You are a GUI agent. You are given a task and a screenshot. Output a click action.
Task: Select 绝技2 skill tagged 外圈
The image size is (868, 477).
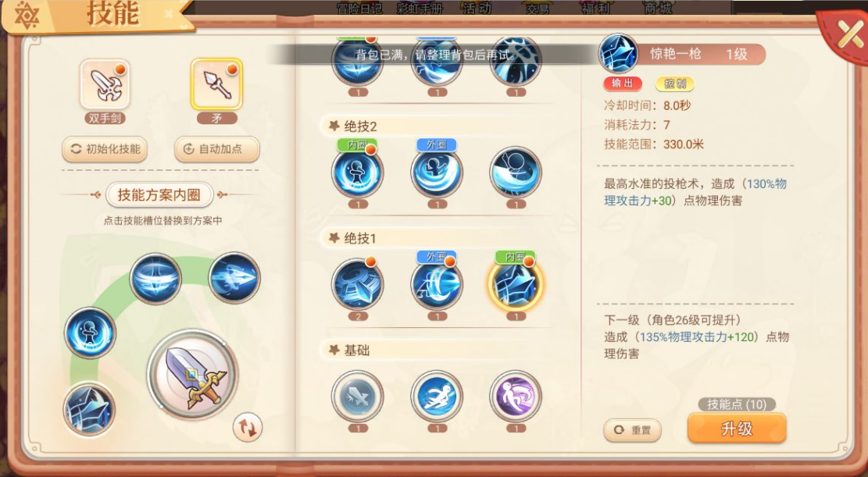437,173
